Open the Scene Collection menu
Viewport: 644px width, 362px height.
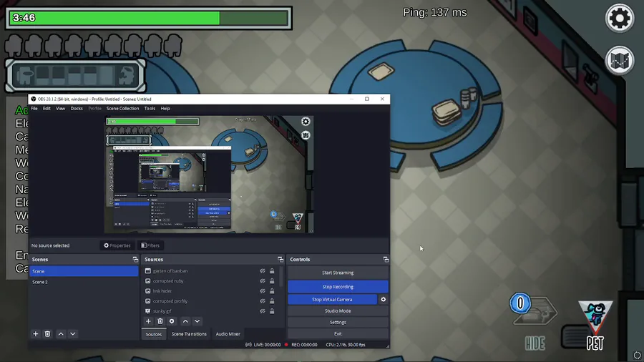click(x=122, y=108)
